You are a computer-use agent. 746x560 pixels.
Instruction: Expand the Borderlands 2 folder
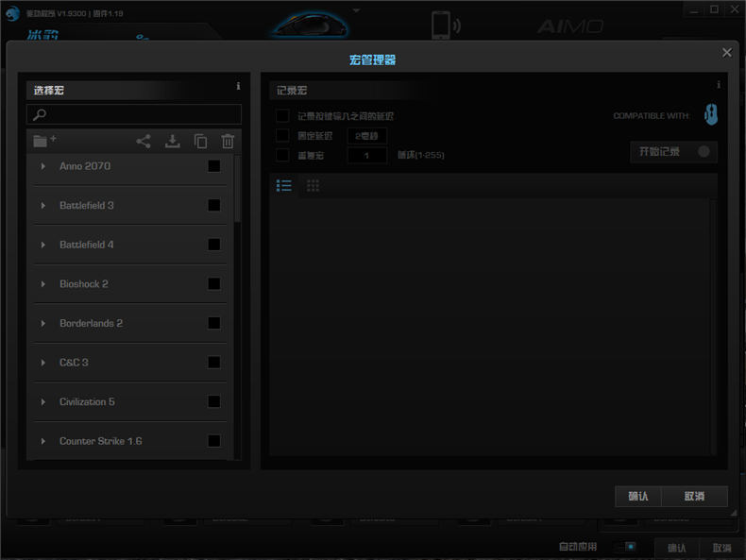coord(43,323)
